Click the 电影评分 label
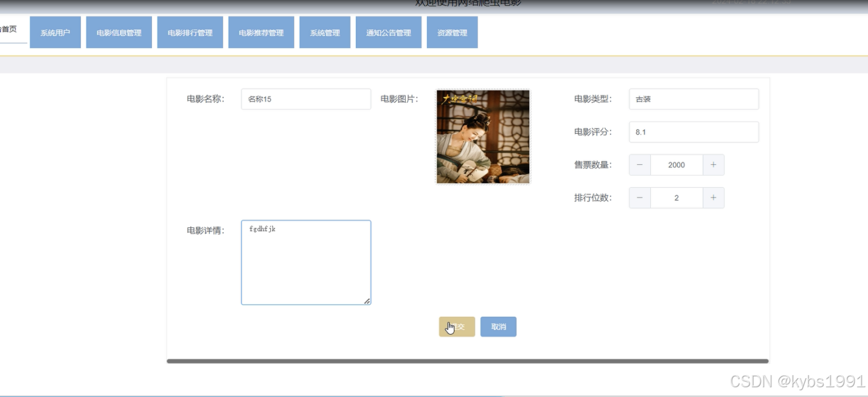 tap(593, 132)
